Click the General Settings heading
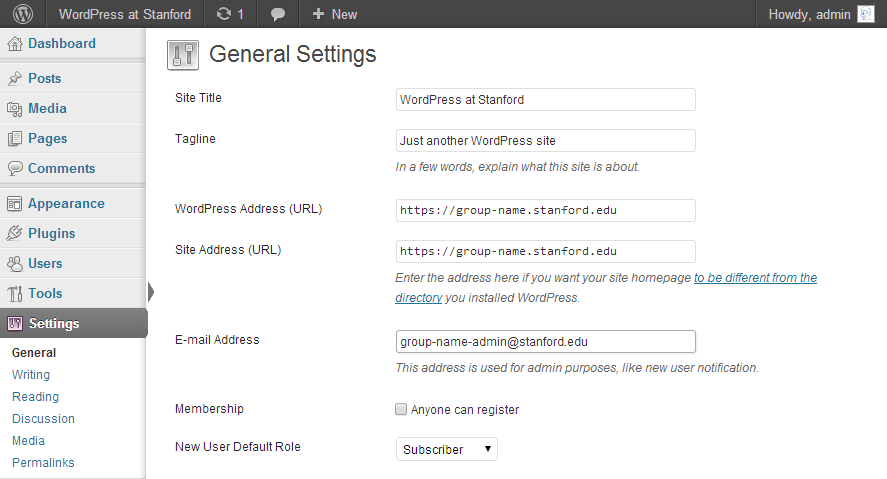Viewport: 887px width, 479px height. [x=292, y=55]
